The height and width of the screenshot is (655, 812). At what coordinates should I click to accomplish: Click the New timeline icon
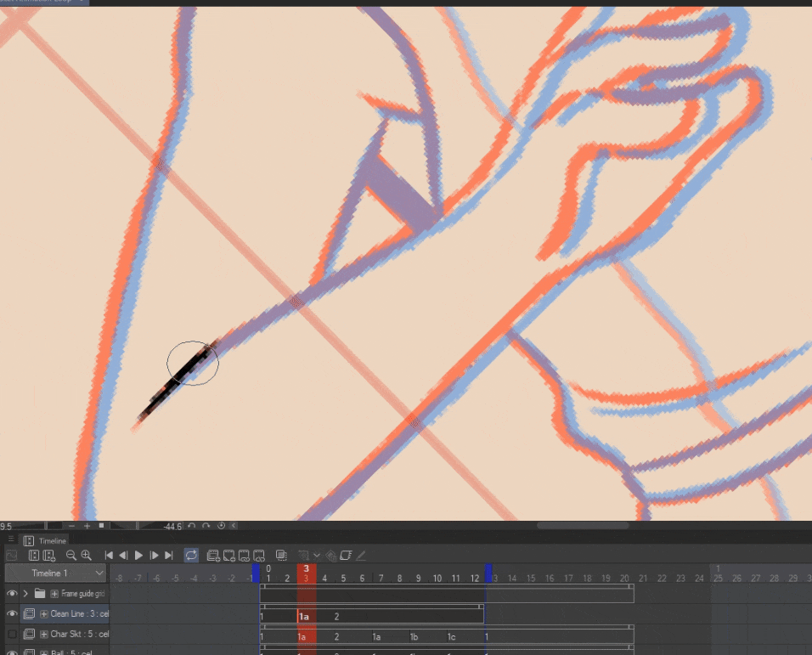click(34, 556)
